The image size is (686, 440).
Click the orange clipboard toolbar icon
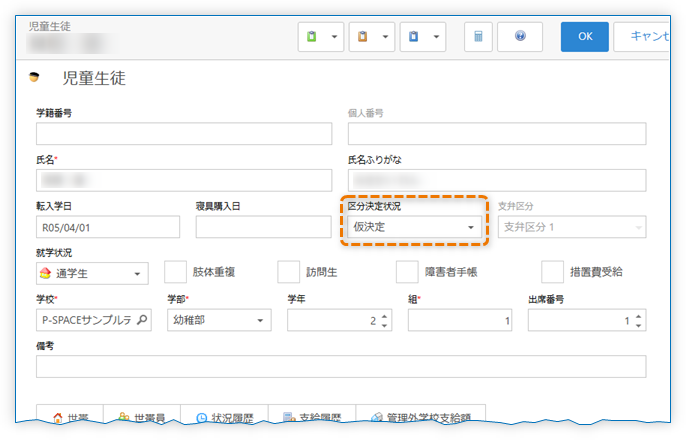[362, 37]
